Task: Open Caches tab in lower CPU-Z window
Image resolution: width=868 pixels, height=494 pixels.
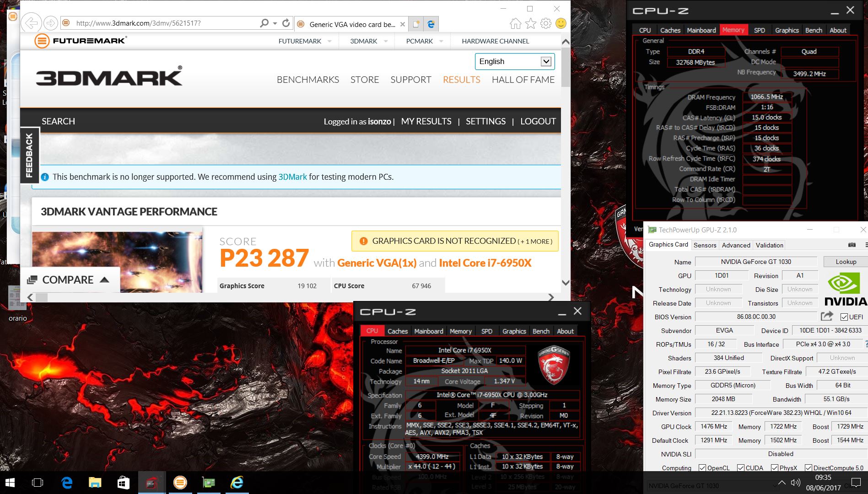Action: click(397, 331)
